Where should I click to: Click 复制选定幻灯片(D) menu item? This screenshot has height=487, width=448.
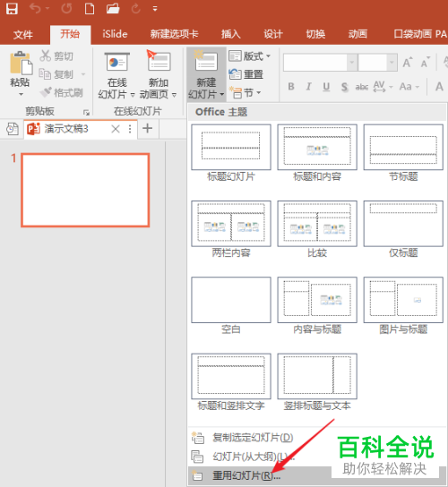[253, 438]
